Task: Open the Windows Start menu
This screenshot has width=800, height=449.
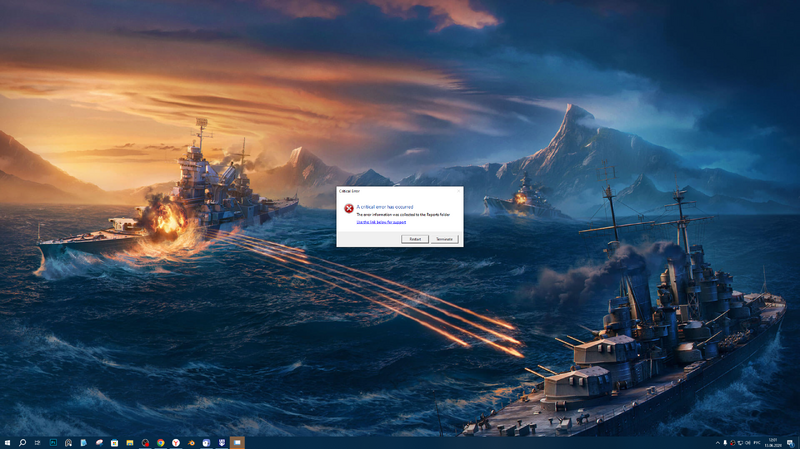Action: click(x=7, y=443)
